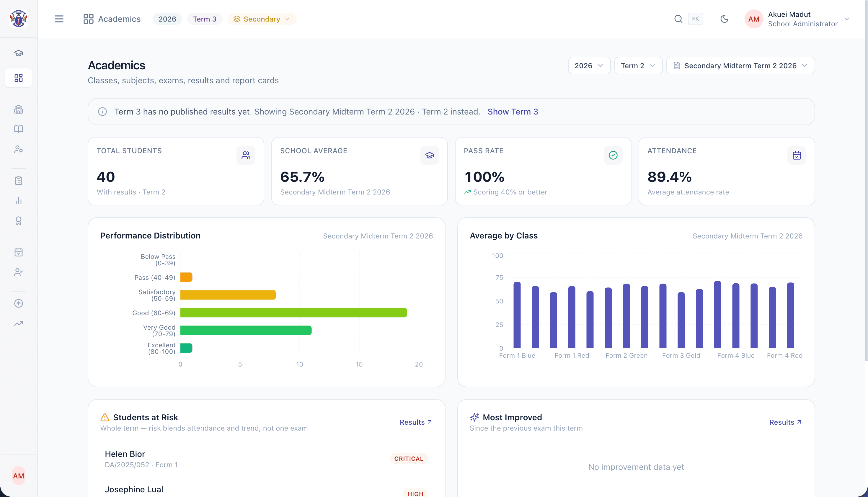Click the Most Improved sparkle icon
Image resolution: width=868 pixels, height=497 pixels.
[474, 417]
